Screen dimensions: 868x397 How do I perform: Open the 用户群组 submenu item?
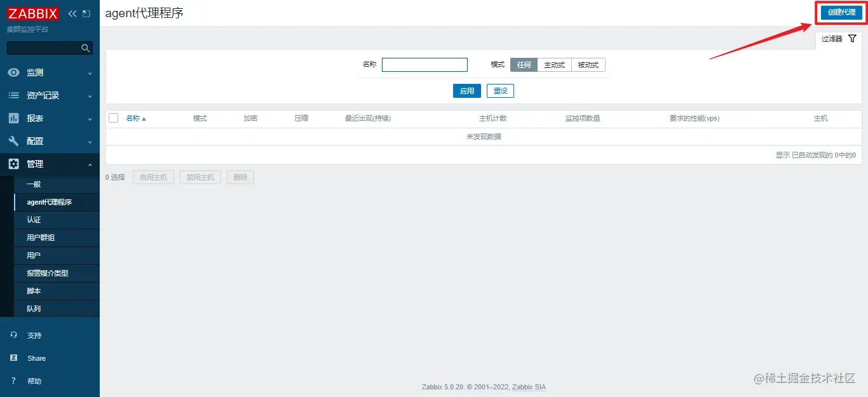click(x=57, y=238)
